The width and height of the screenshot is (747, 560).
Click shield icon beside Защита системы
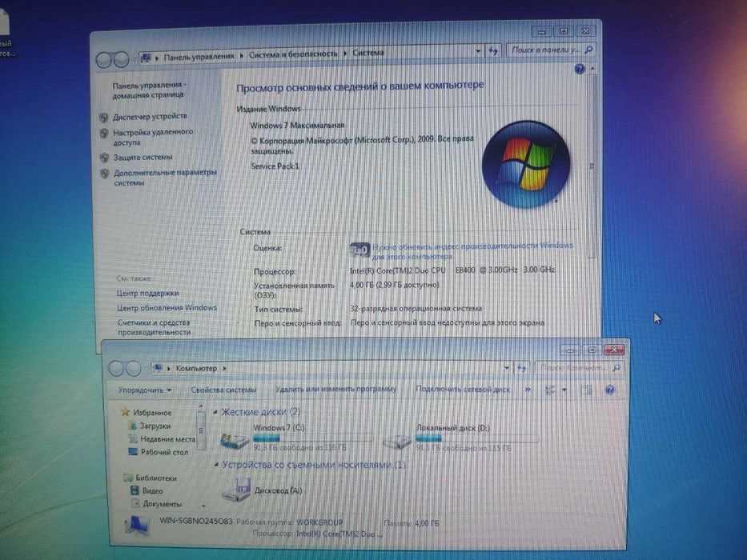(104, 158)
